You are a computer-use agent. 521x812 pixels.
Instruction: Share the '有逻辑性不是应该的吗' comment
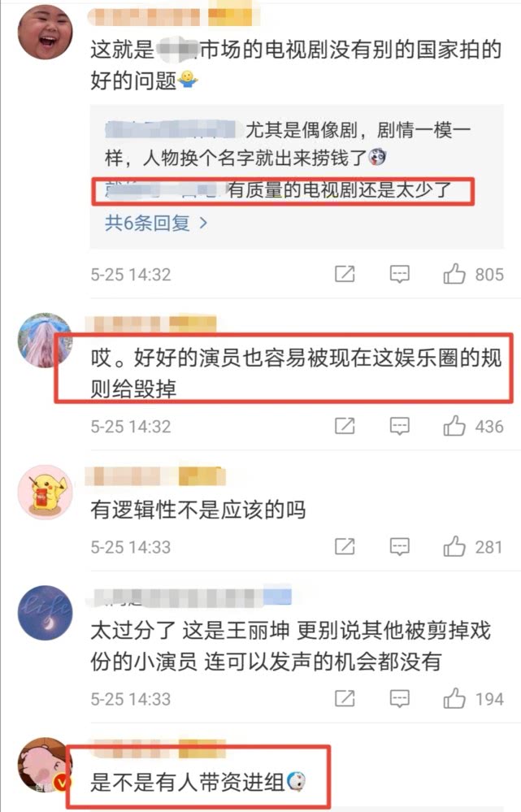[x=345, y=547]
